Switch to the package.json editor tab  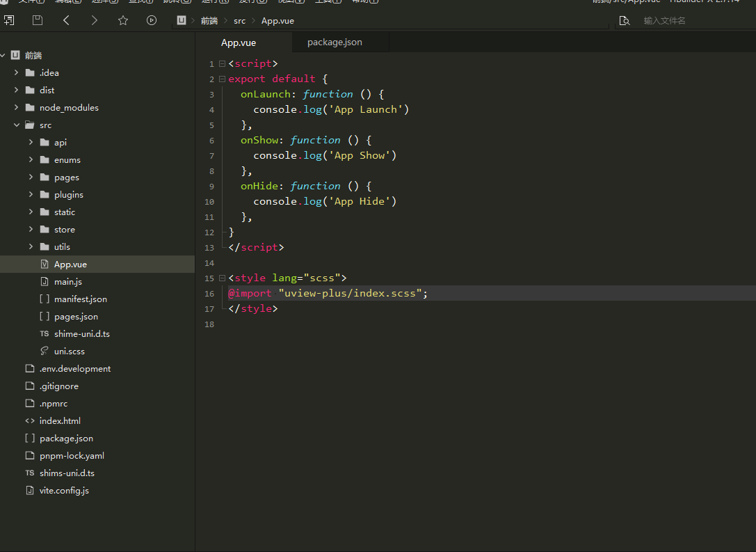pyautogui.click(x=340, y=42)
